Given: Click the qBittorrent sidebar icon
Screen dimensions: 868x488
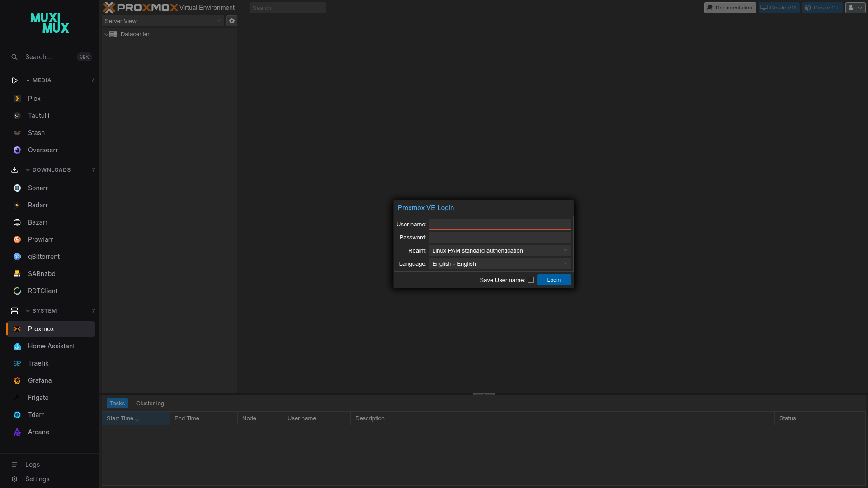Looking at the screenshot, I should (x=17, y=257).
